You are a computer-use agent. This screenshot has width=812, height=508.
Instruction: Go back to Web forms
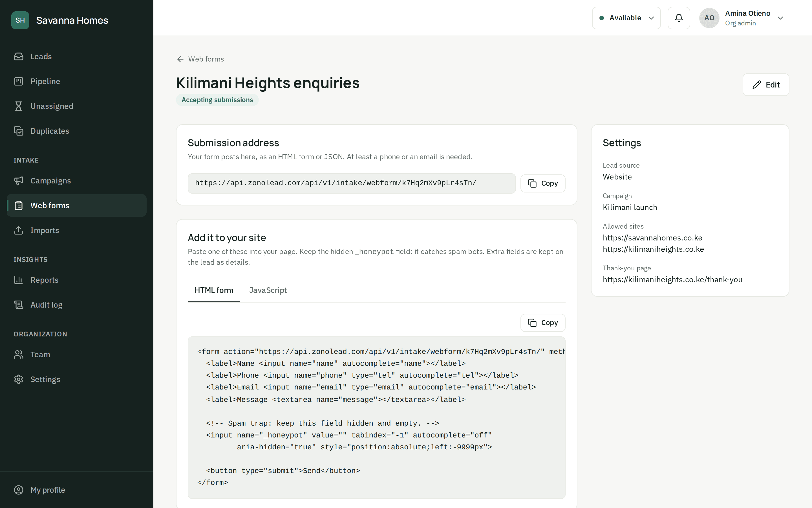(200, 59)
